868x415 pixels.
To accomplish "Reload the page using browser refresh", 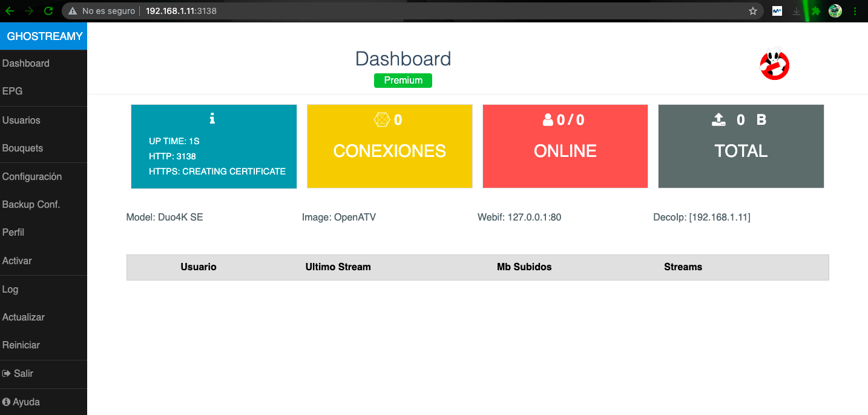I will tap(48, 11).
